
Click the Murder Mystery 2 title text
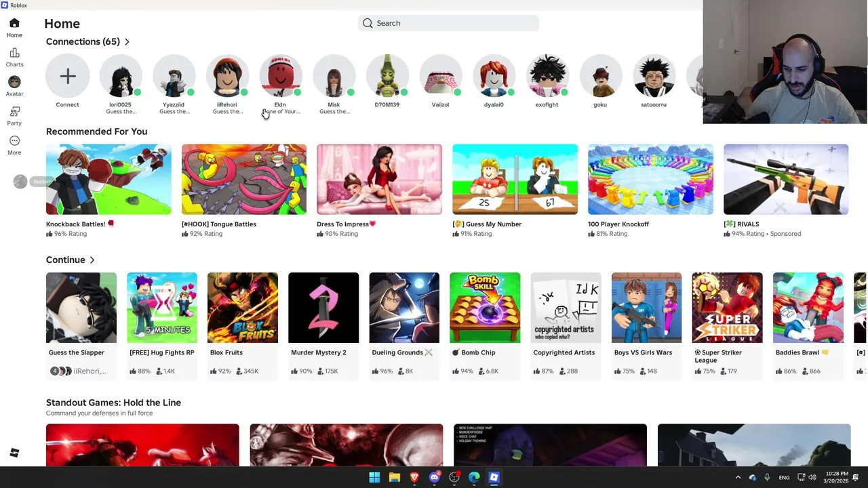[x=319, y=352]
